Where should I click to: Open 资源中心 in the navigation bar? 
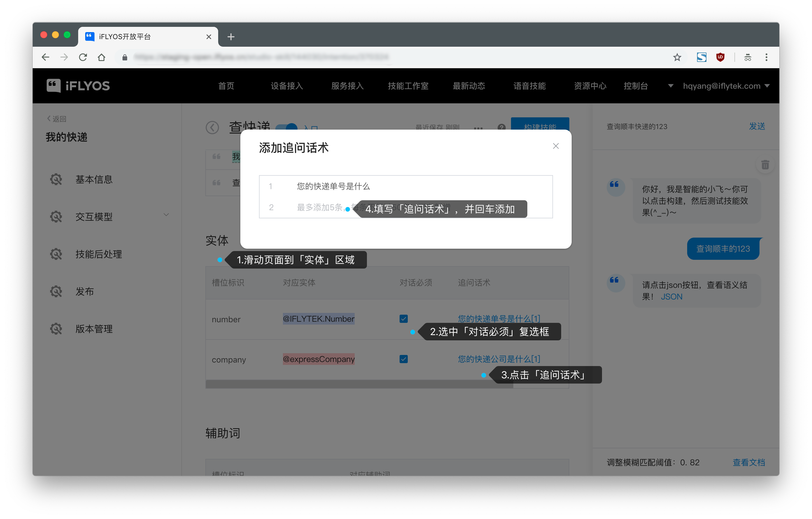coord(590,86)
